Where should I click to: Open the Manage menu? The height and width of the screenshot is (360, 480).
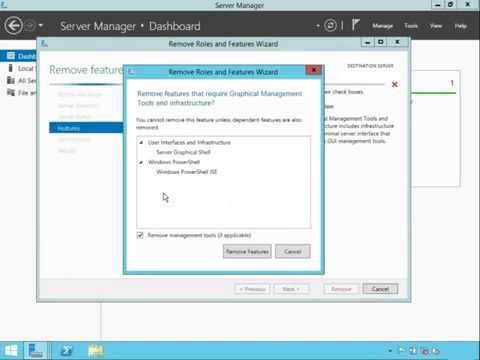[382, 26]
